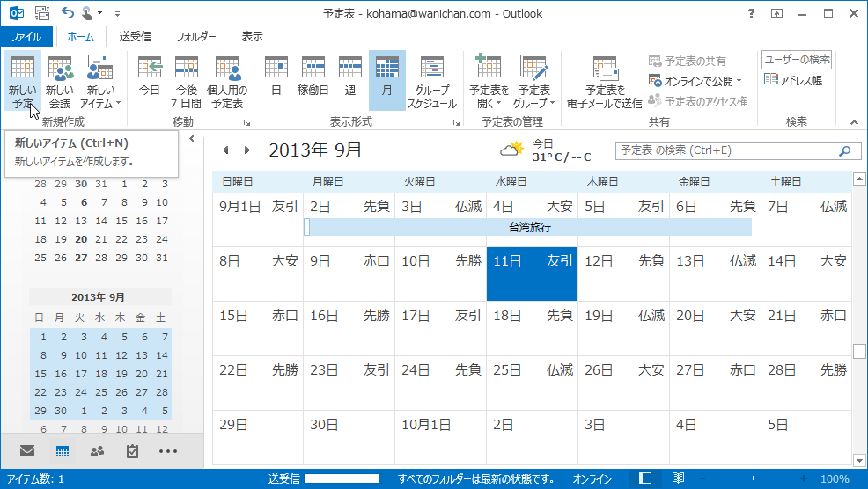Click 予定表のアクセス権 button
The height and width of the screenshot is (489, 868).
(697, 101)
